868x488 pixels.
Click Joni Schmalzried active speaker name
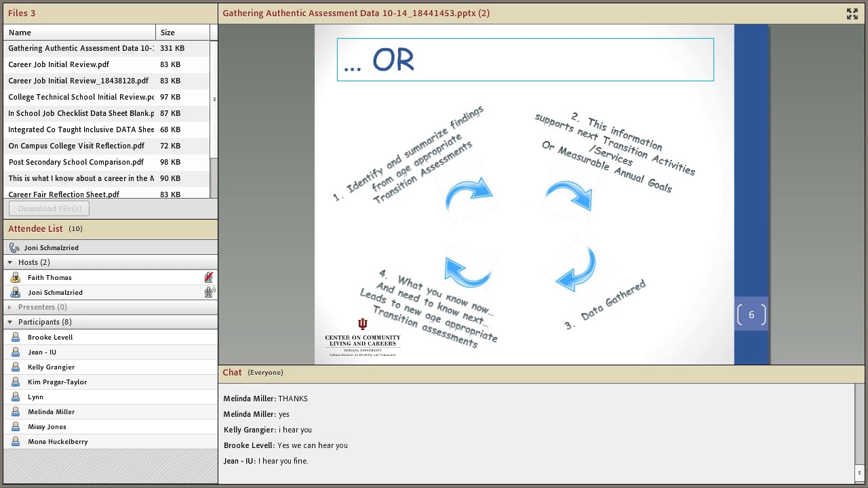52,247
